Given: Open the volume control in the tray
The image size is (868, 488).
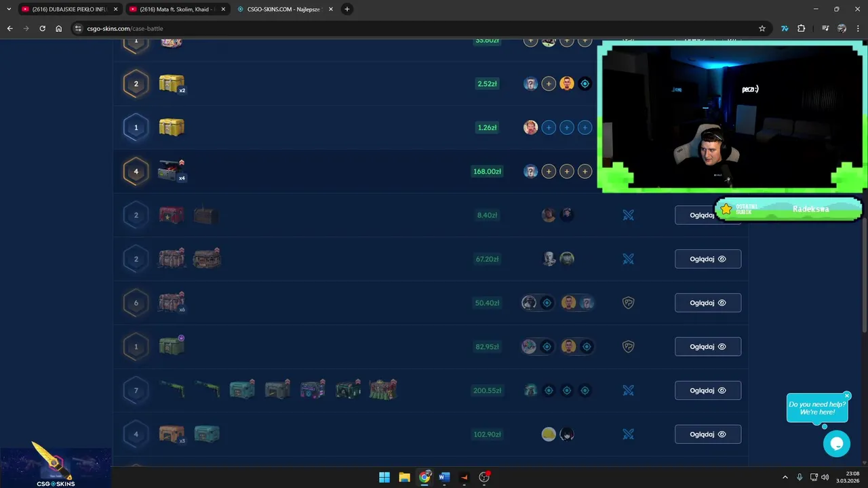Looking at the screenshot, I should point(825,477).
